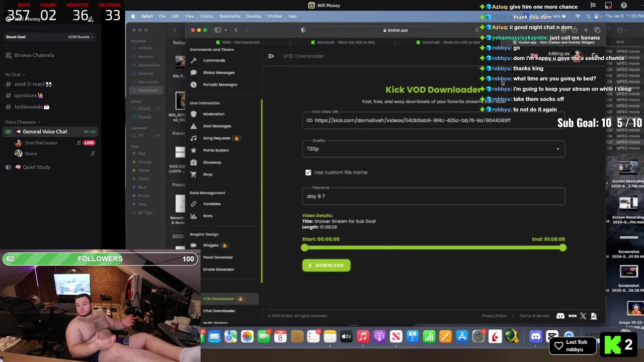Screen dimensions: 644x362
Task: Browse Channels in Discord
Action: [34, 55]
